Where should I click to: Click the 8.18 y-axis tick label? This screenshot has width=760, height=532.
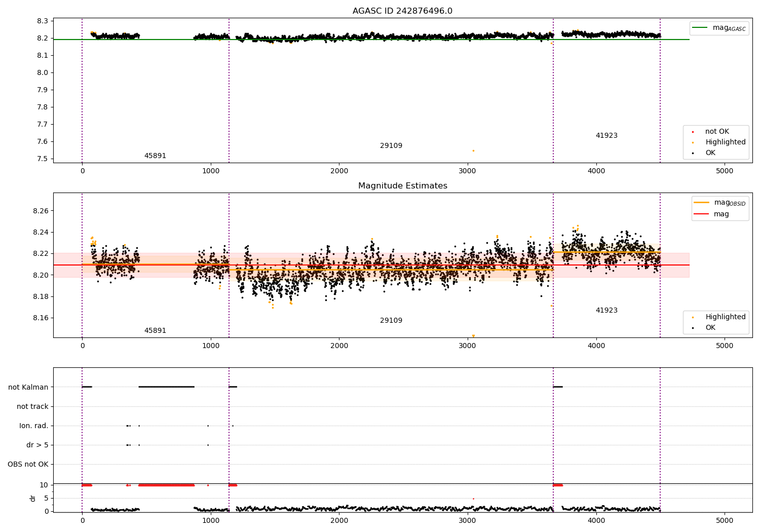tap(41, 297)
